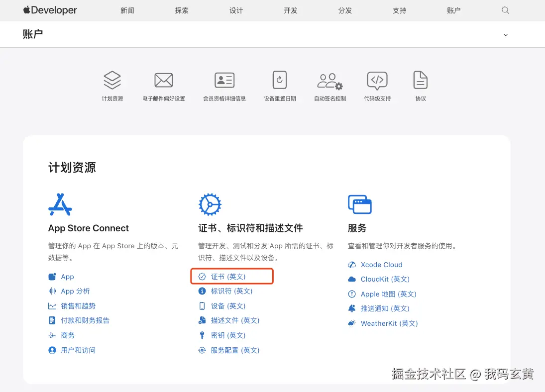
Task: Click the App Store Connect logo icon
Action: point(60,204)
